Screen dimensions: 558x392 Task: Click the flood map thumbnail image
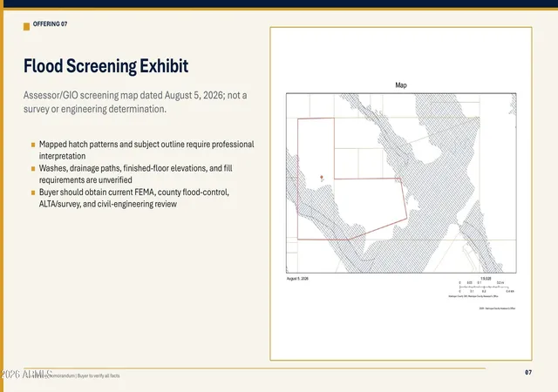(401, 183)
